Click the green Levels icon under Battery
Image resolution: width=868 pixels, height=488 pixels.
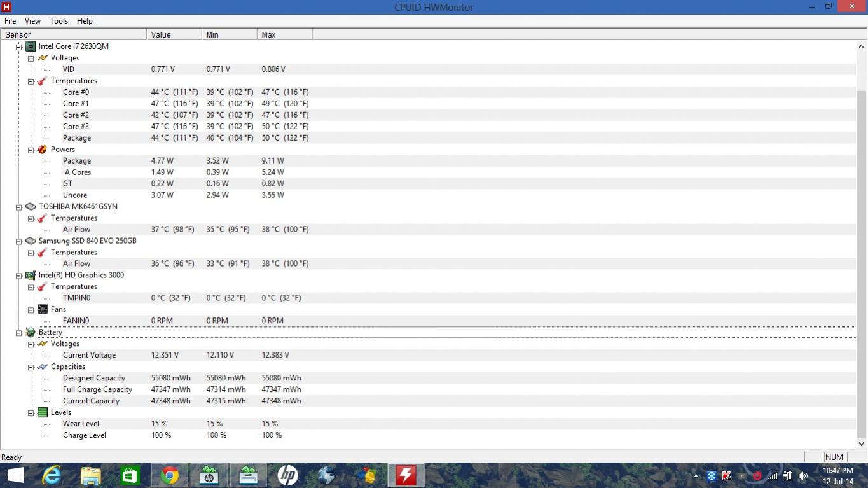[42, 413]
